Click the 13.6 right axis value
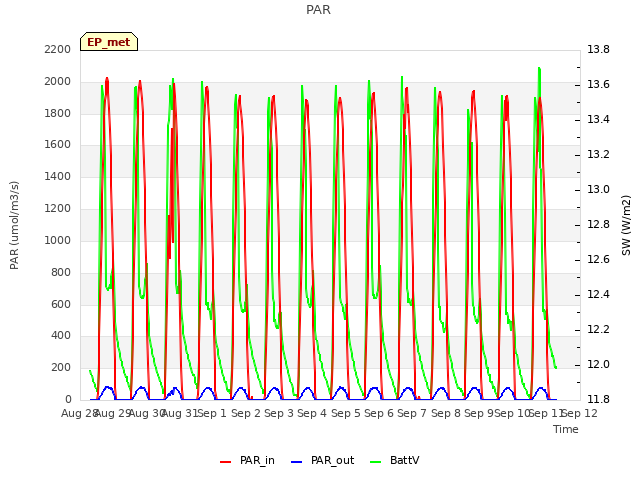 click(x=598, y=84)
